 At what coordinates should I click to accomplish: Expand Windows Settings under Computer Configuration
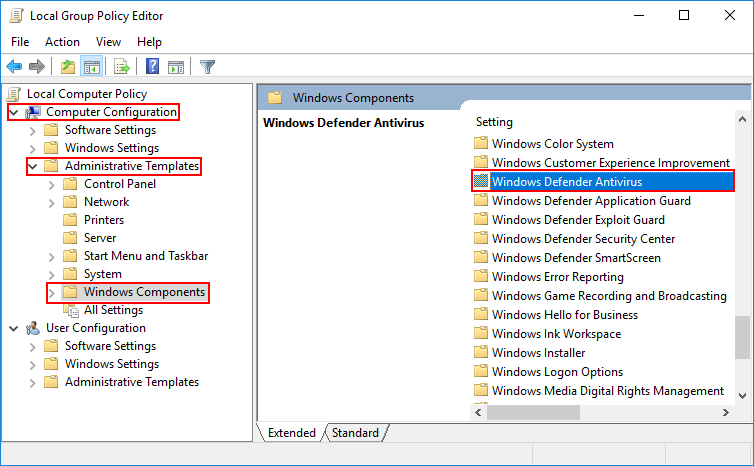[x=32, y=149]
